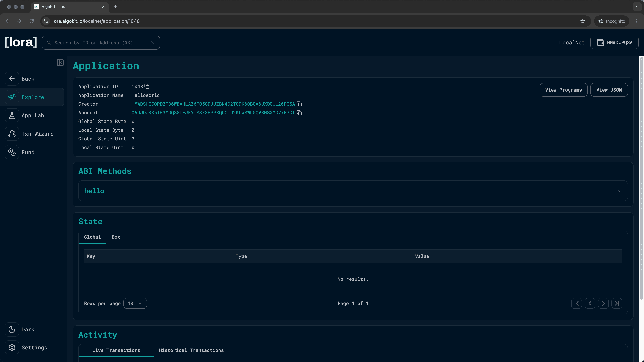Viewport: 644px width, 362px height.
Task: Open Historical Transactions tab
Action: click(x=191, y=350)
